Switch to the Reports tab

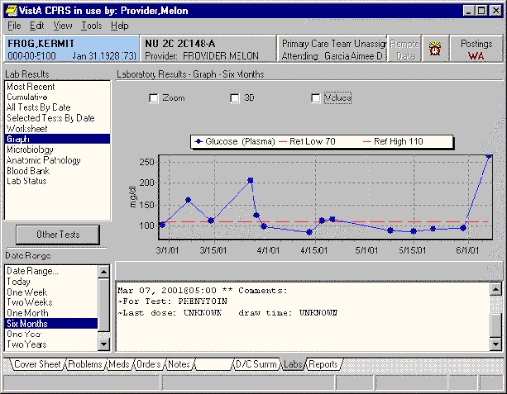click(x=323, y=364)
